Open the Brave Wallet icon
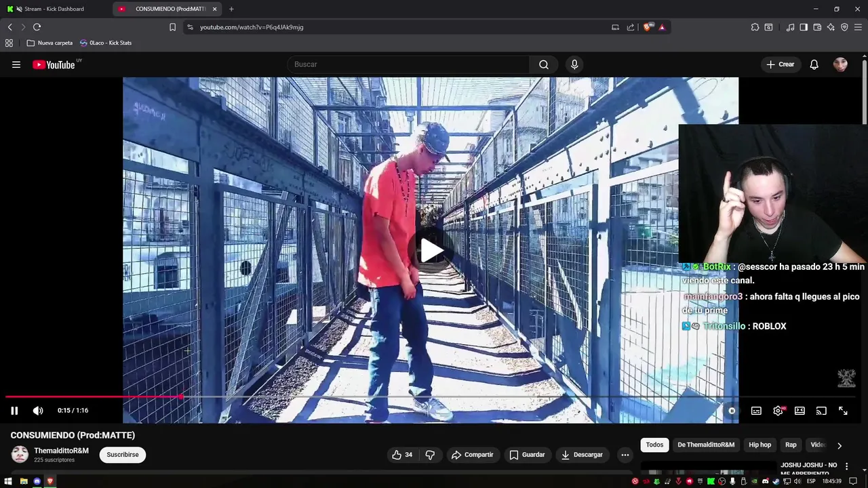Image resolution: width=868 pixels, height=488 pixels. click(x=817, y=27)
